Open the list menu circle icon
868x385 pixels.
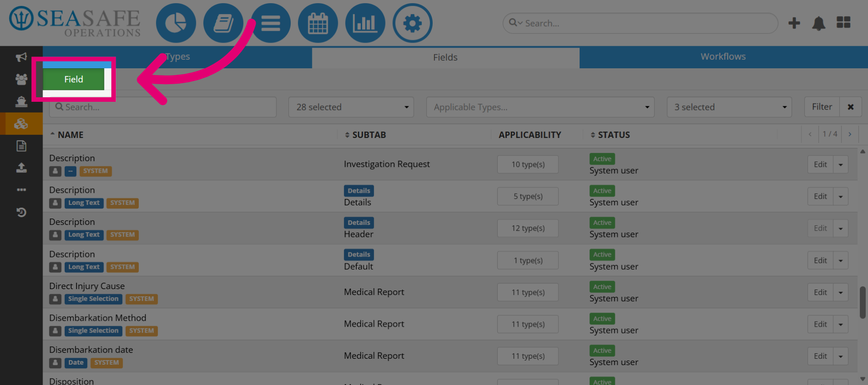(x=270, y=23)
